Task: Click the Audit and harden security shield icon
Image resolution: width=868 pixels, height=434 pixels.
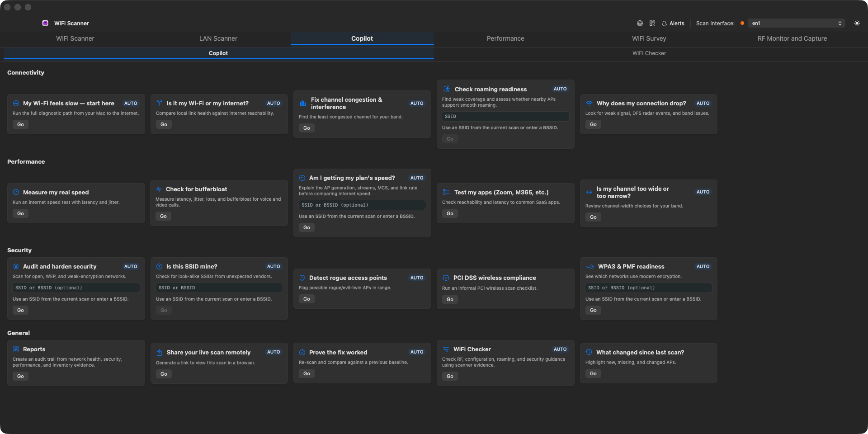Action: [16, 266]
